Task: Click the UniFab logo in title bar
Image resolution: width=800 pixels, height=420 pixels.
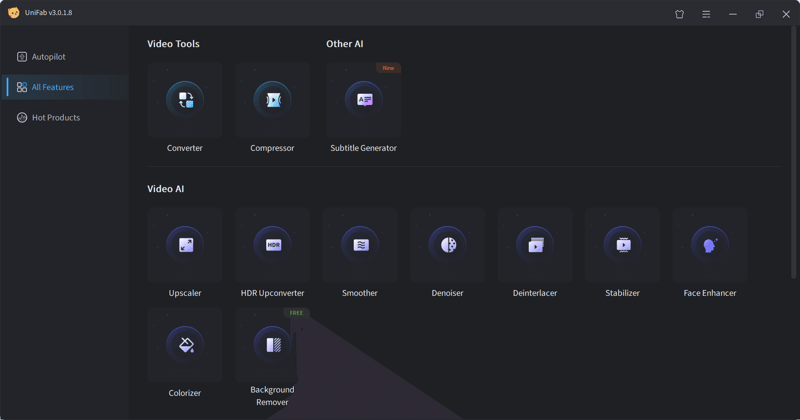Action: click(14, 13)
